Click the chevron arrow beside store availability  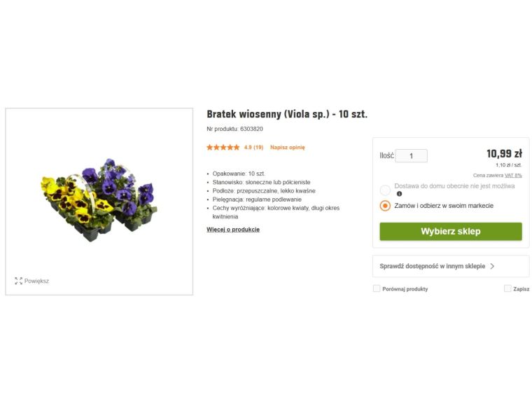point(492,267)
